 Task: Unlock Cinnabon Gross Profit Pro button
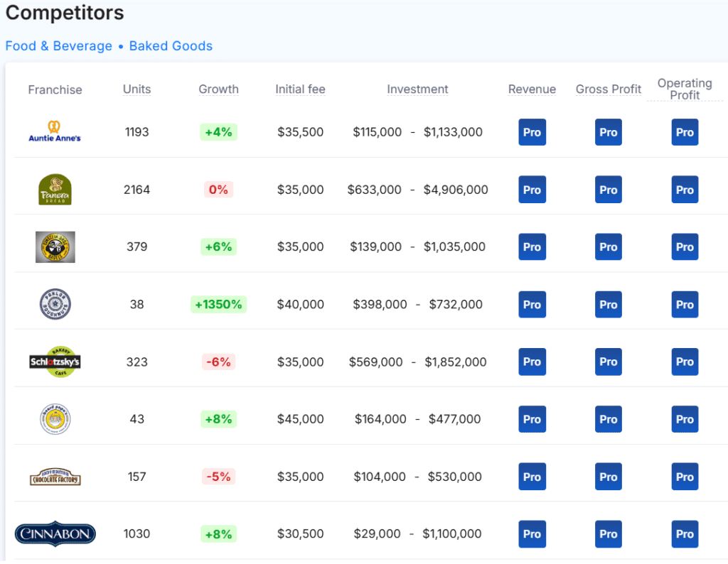[609, 534]
